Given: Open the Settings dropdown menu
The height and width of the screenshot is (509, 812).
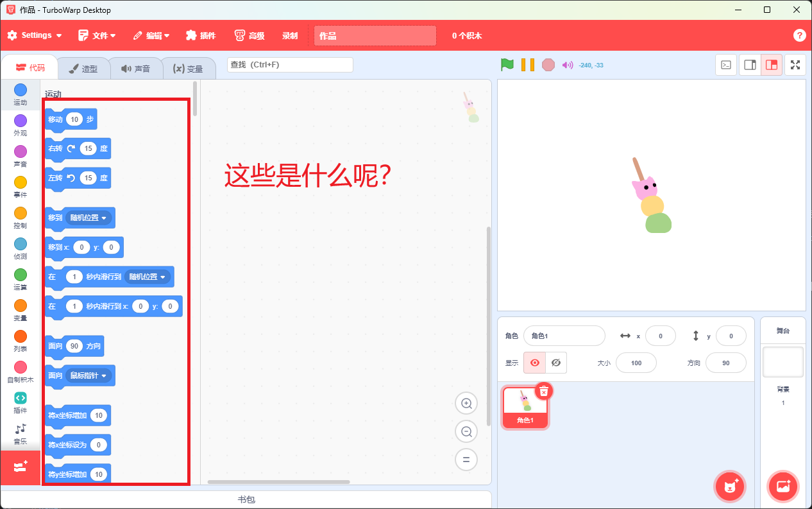Looking at the screenshot, I should point(34,35).
